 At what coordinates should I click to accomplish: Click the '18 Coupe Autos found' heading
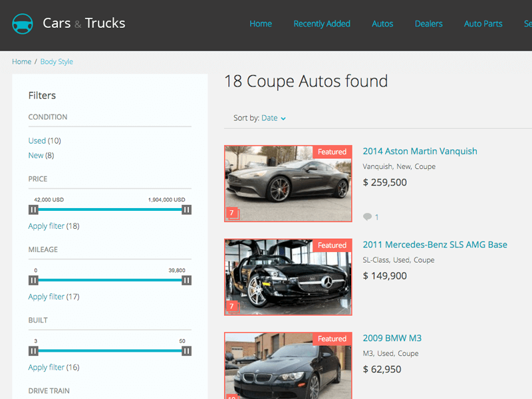[306, 81]
